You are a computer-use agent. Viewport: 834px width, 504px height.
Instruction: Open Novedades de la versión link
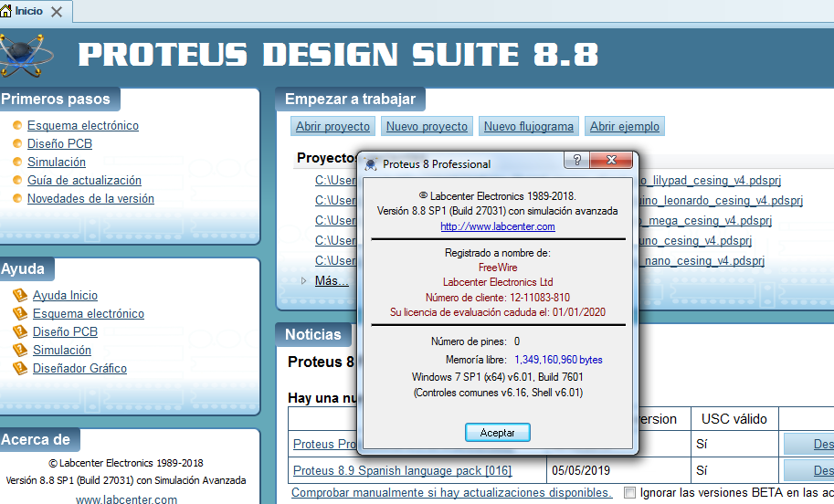[x=91, y=198]
